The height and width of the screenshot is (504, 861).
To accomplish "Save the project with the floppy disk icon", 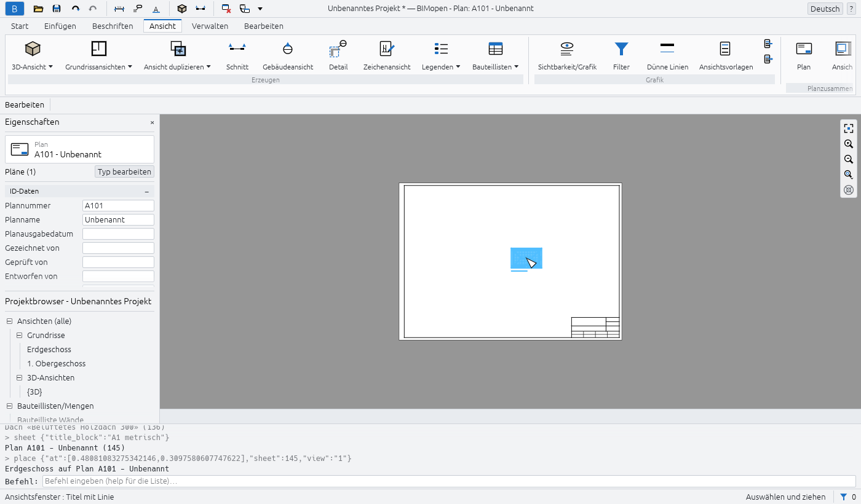I will [x=57, y=9].
